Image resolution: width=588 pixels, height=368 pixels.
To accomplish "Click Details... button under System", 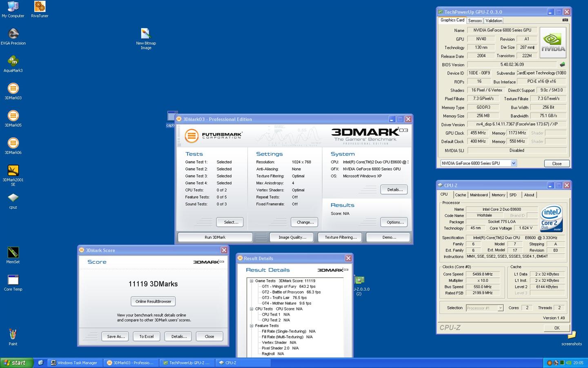I will click(394, 189).
